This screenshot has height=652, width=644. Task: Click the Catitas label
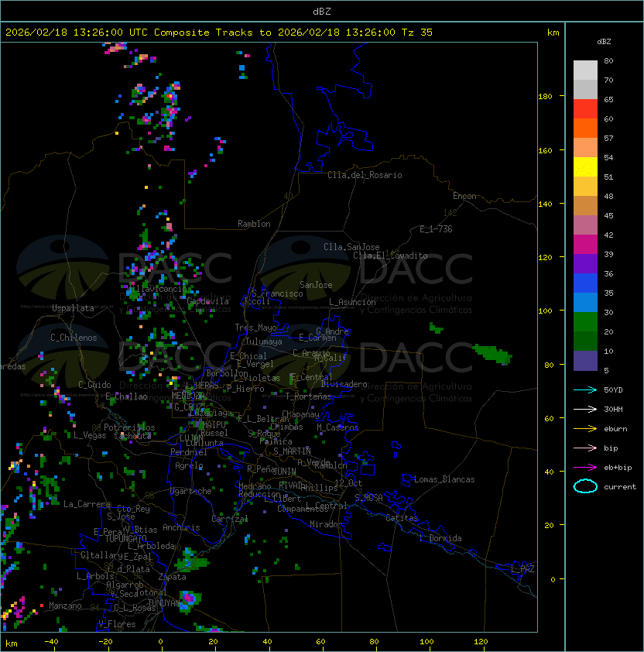402,518
